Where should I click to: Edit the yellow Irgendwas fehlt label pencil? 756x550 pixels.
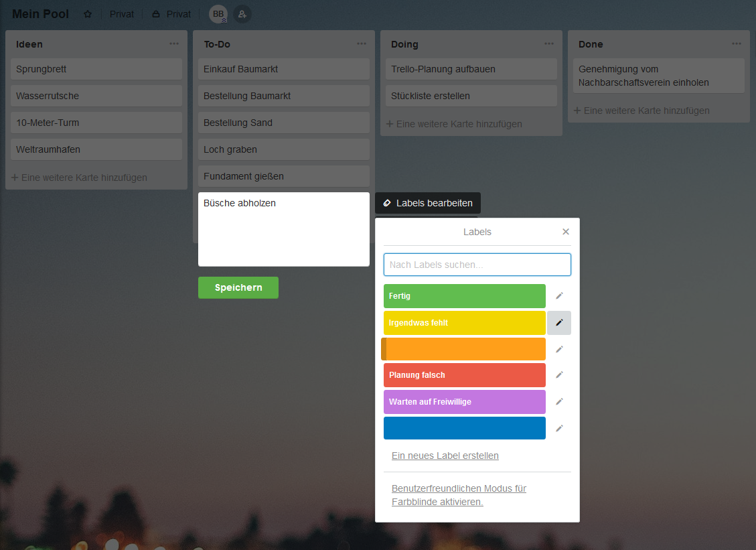(559, 322)
